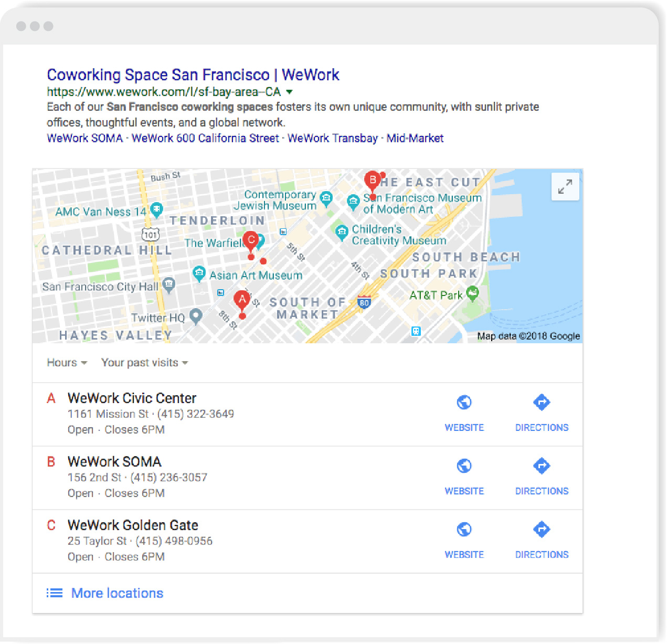Click map pin C

point(251,241)
